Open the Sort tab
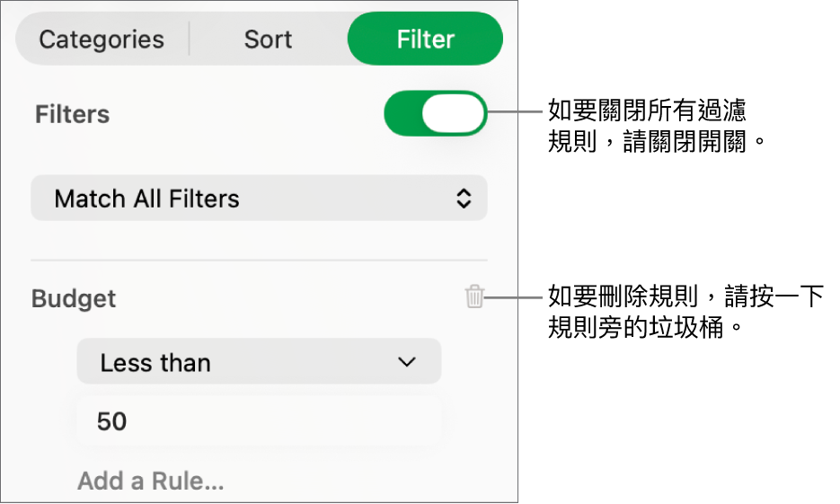Image resolution: width=840 pixels, height=504 pixels. pyautogui.click(x=268, y=40)
